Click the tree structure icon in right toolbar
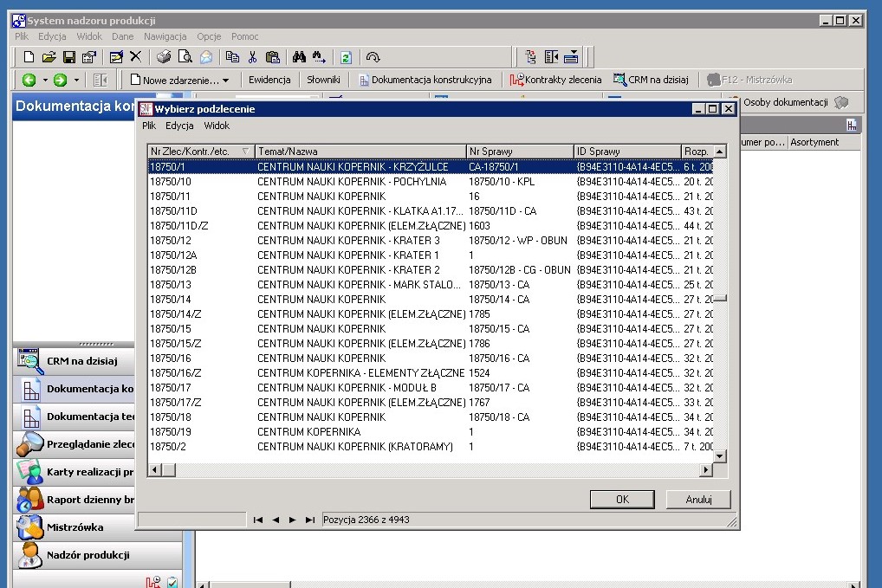The image size is (882, 588). point(530,57)
